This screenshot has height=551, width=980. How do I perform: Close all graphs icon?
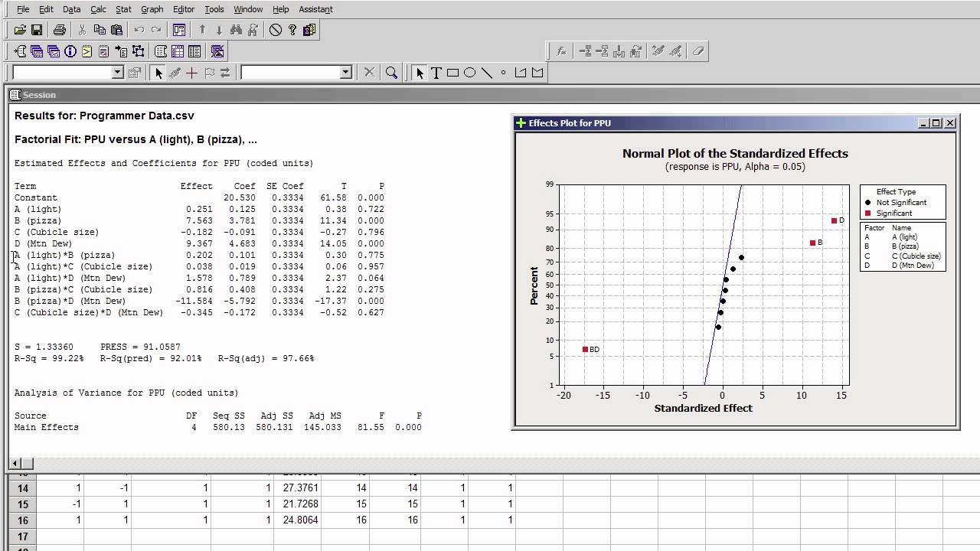pos(217,51)
